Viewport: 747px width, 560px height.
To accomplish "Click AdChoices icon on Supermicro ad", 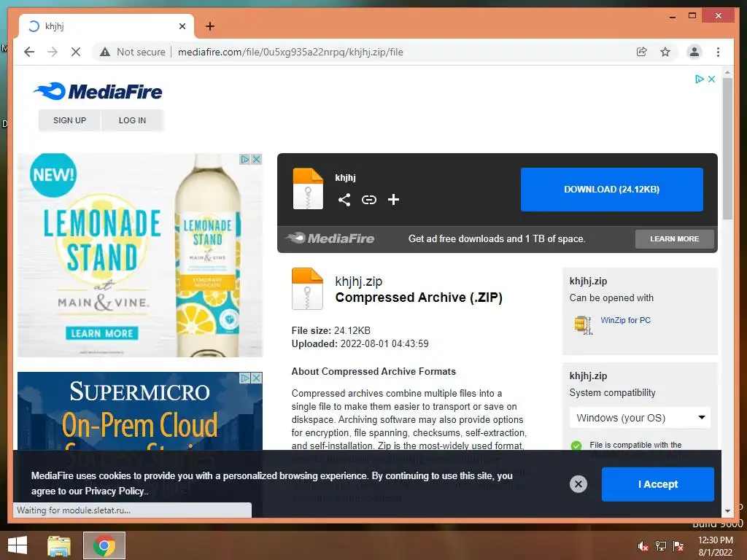I will [x=245, y=378].
